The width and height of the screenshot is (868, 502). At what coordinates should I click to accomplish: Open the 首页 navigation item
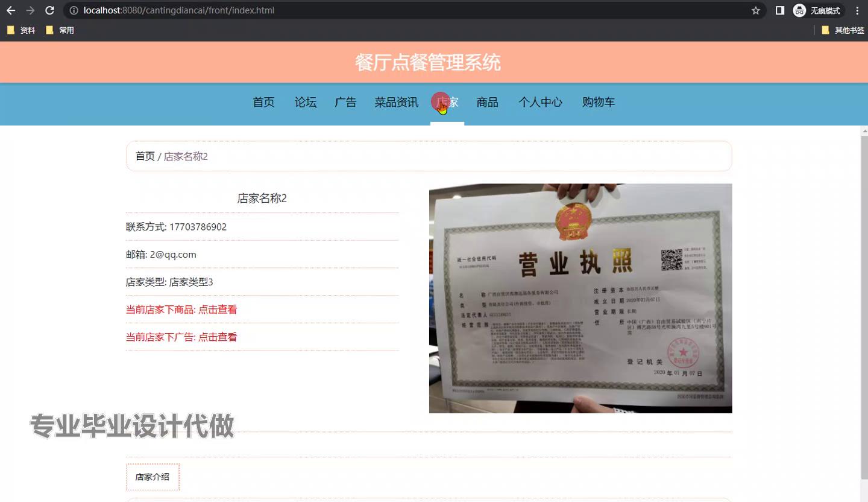point(263,102)
